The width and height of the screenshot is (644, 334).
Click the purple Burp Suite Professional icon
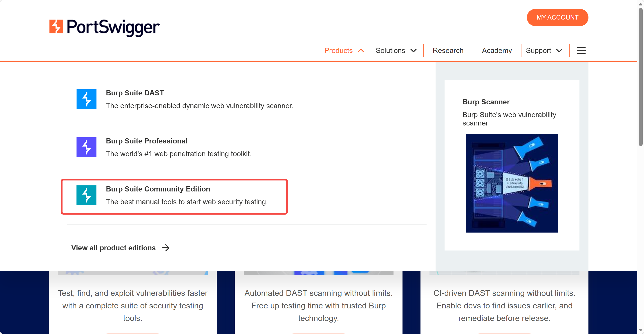click(86, 147)
